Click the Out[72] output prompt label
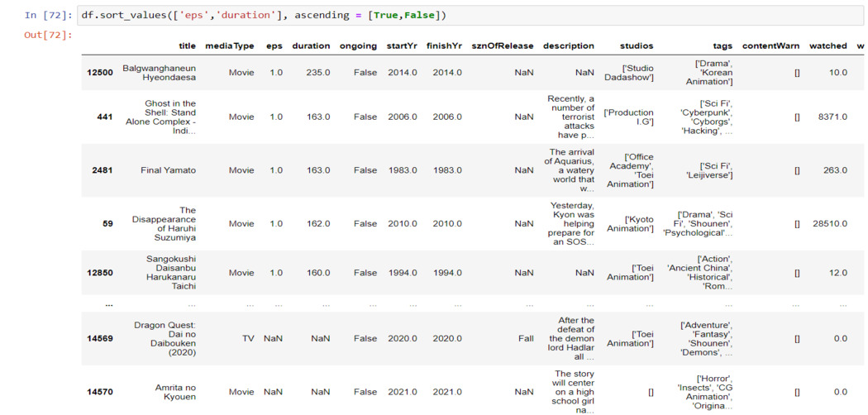The height and width of the screenshot is (415, 868). 48,36
